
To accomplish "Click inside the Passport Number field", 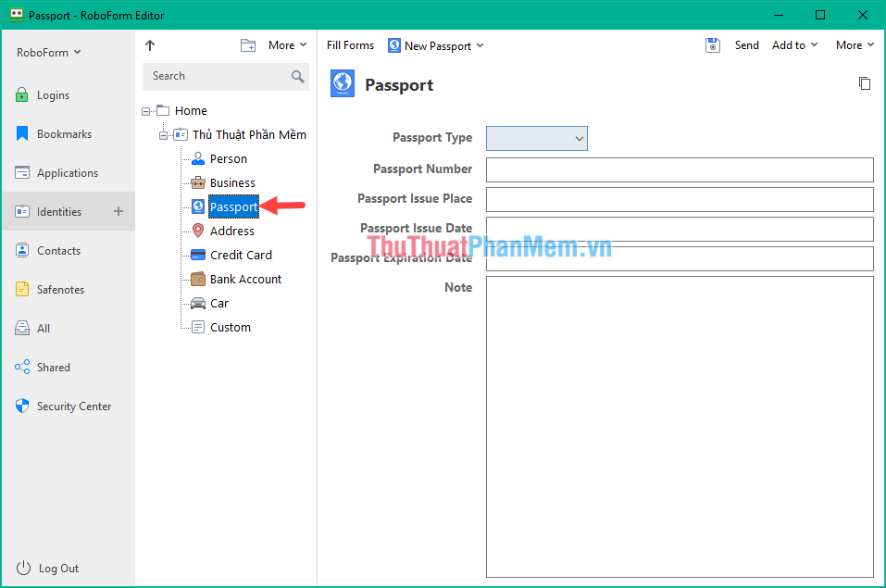I will 679,169.
